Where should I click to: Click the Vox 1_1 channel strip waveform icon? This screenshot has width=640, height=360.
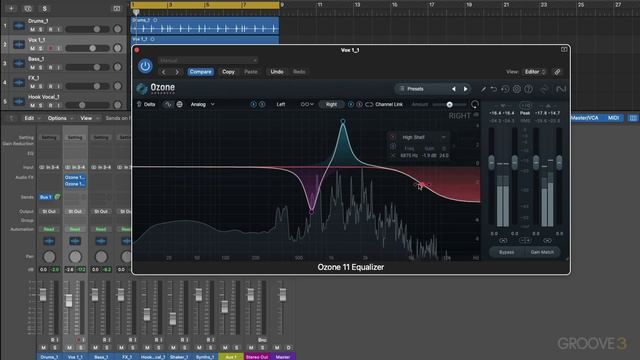click(x=75, y=241)
